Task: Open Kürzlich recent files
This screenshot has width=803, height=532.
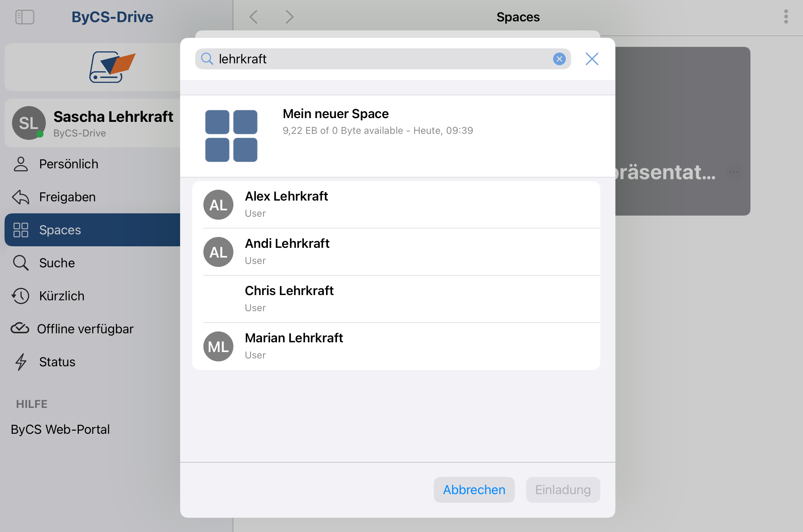Action: (x=62, y=296)
